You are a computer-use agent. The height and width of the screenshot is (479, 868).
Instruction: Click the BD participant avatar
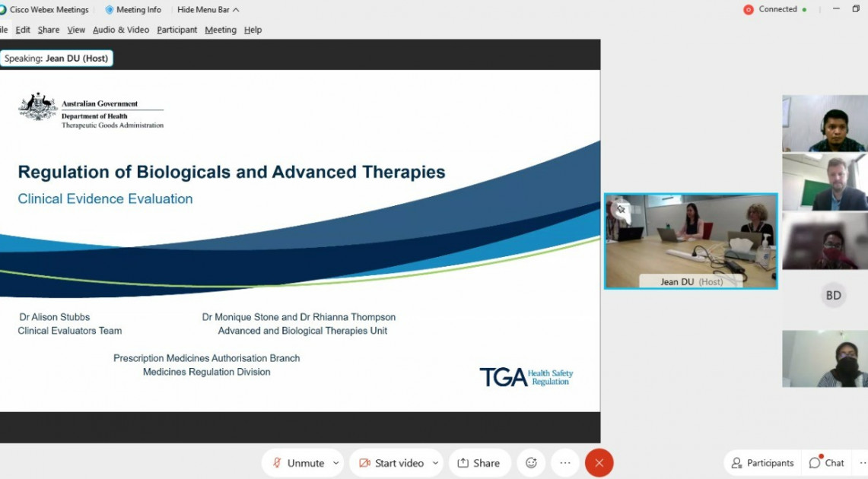[833, 295]
